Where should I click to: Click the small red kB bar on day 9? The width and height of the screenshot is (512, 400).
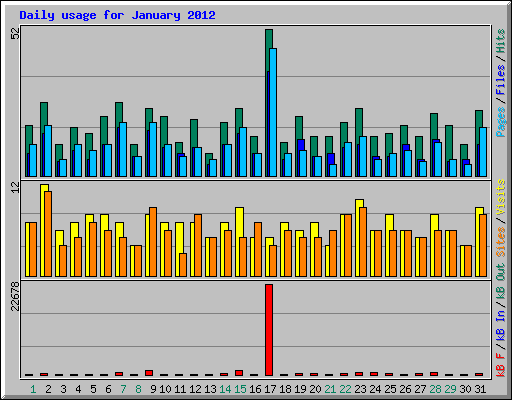click(x=149, y=373)
